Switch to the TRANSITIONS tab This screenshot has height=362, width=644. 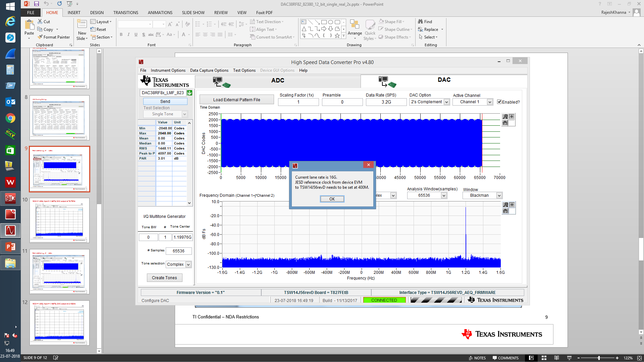tap(126, 12)
